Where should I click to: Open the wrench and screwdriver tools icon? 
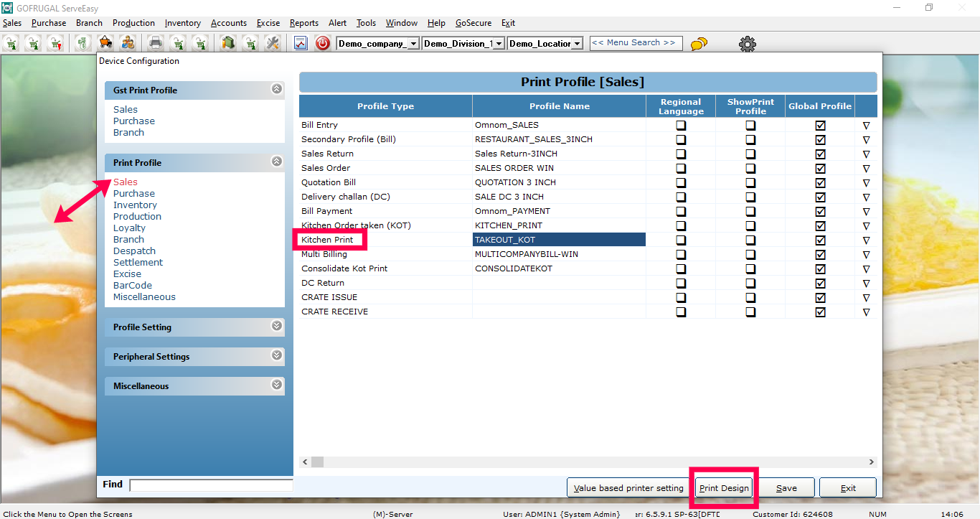coord(272,44)
